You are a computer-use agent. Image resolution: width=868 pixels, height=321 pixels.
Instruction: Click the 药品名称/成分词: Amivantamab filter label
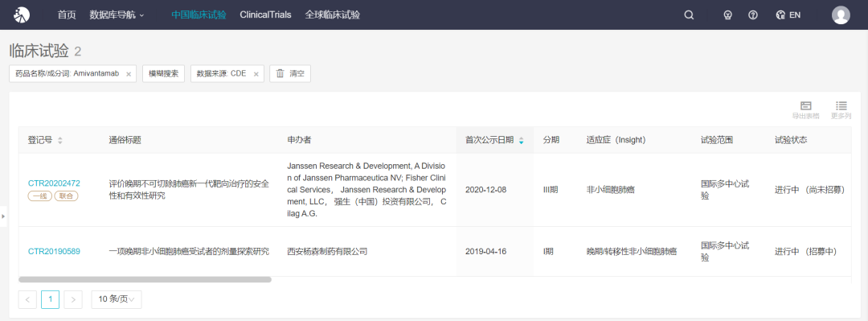pos(67,73)
